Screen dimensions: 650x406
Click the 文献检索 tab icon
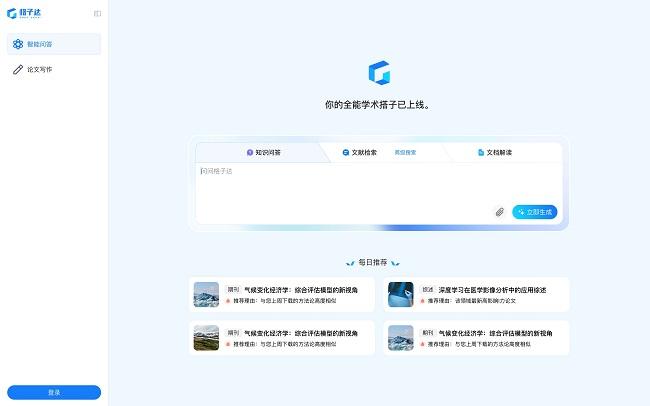(x=346, y=153)
